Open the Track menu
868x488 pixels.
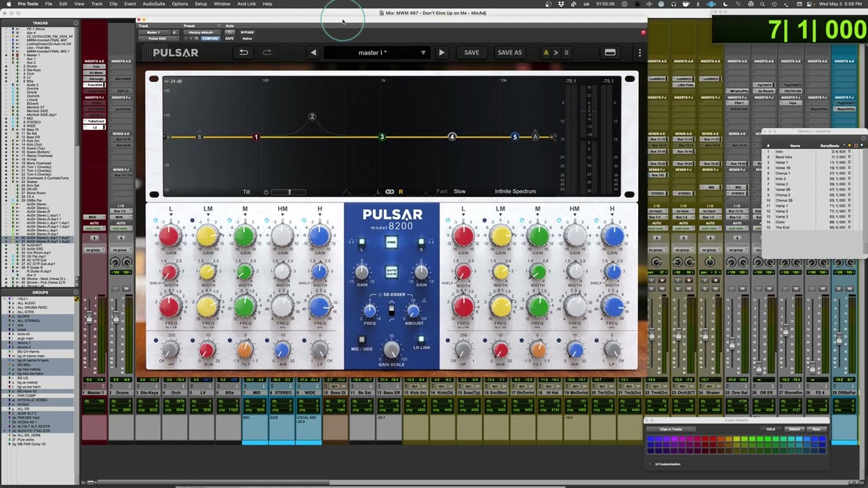[97, 4]
